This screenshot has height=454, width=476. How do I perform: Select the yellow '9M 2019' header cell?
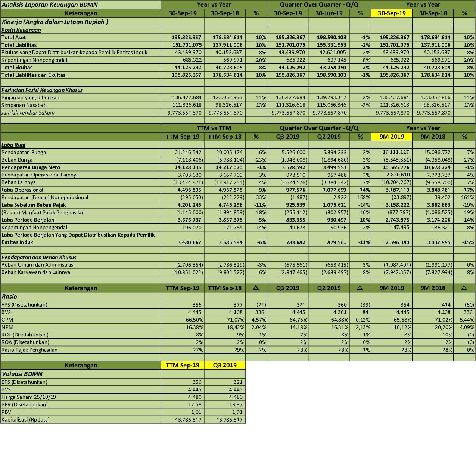point(392,137)
